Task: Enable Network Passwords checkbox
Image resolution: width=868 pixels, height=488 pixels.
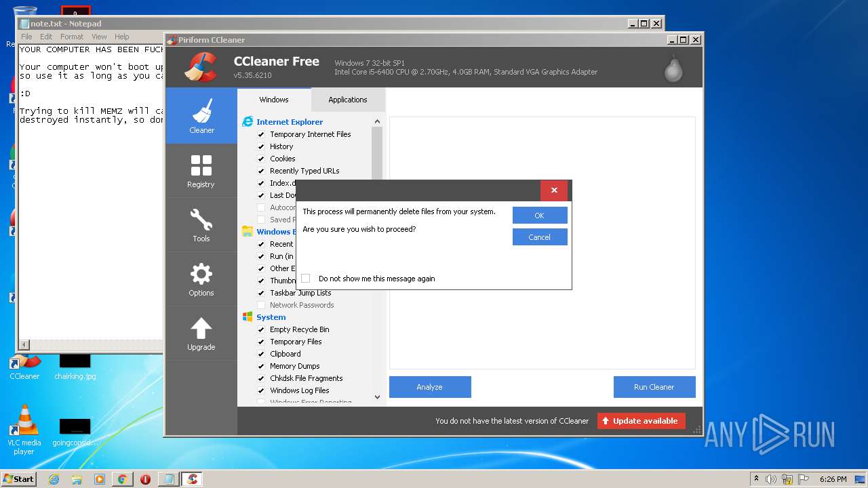Action: 261,305
